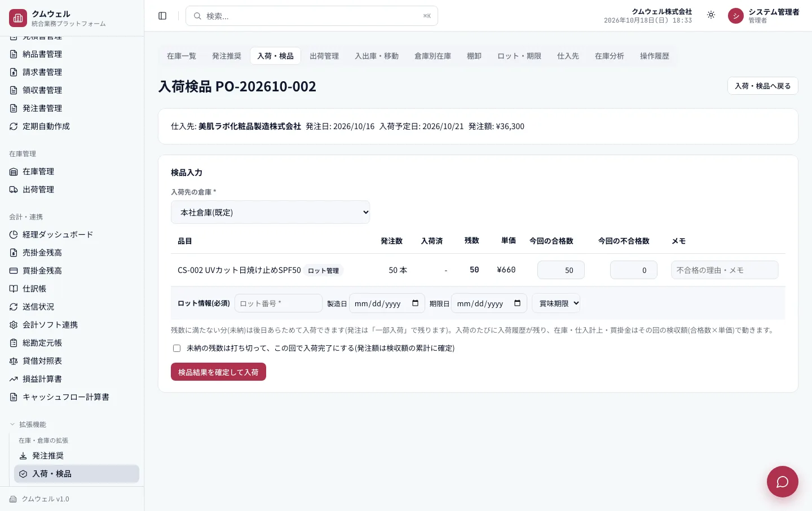The image size is (812, 511).
Task: Switch to the 棚卸 tab
Action: pos(474,56)
